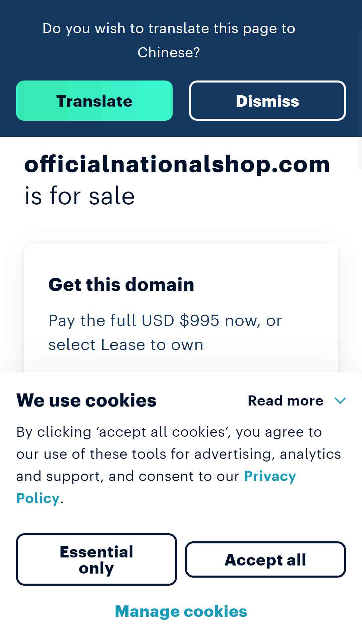362x644 pixels.
Task: Click the chevron arrow beside Read more
Action: pyautogui.click(x=340, y=400)
